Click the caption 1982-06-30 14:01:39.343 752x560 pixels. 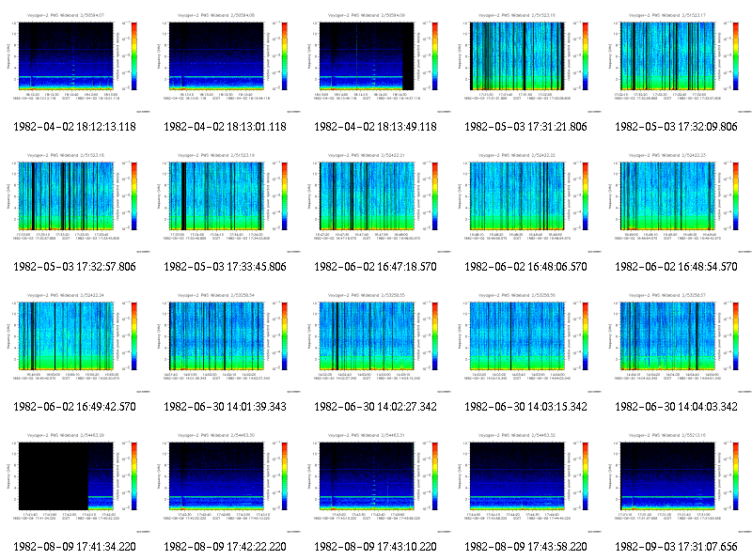(226, 407)
